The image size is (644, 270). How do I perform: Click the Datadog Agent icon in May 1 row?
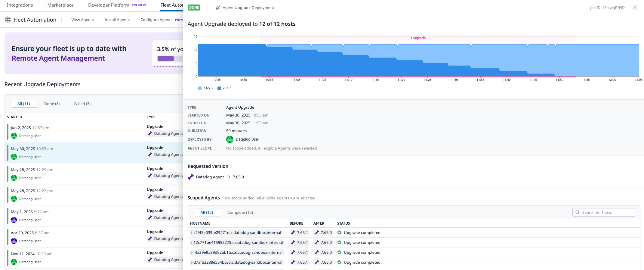click(150, 217)
